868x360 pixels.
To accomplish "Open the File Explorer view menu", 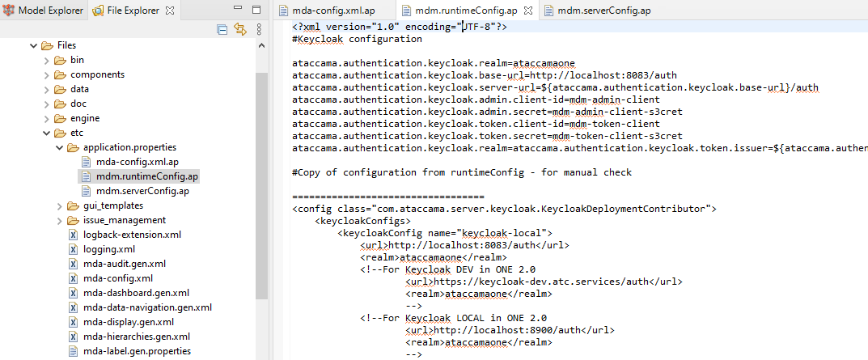I will click(259, 29).
